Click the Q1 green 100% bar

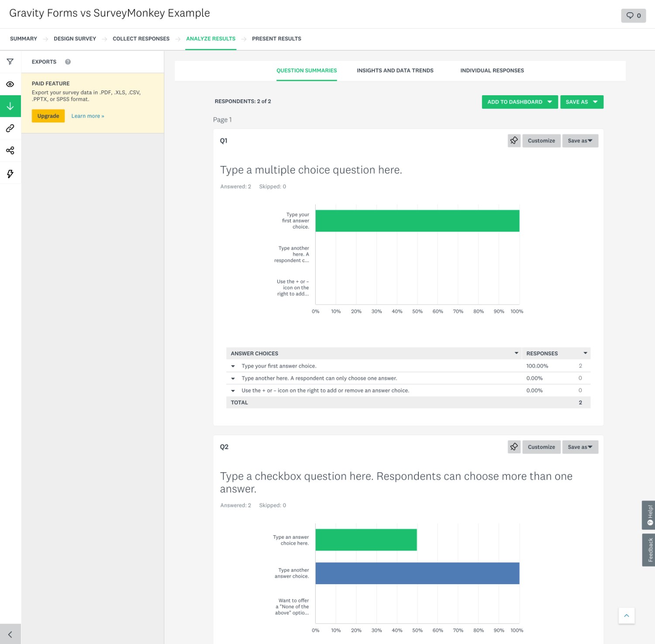click(x=417, y=221)
